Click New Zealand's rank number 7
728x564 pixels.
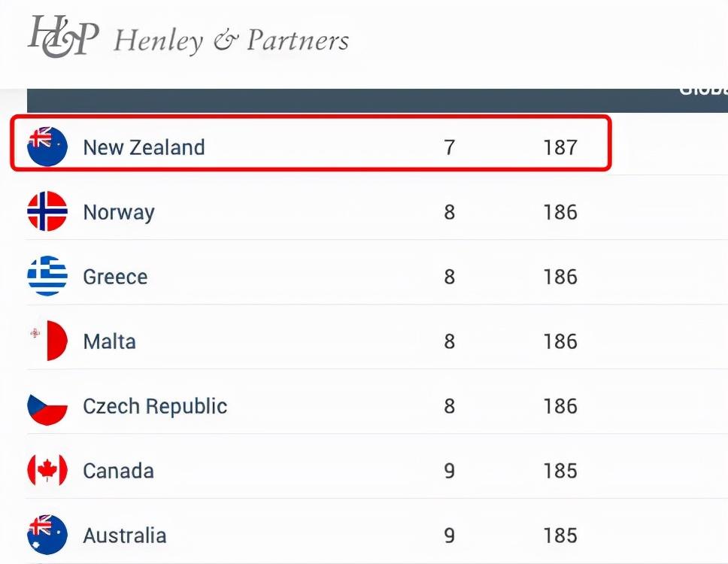click(x=449, y=147)
